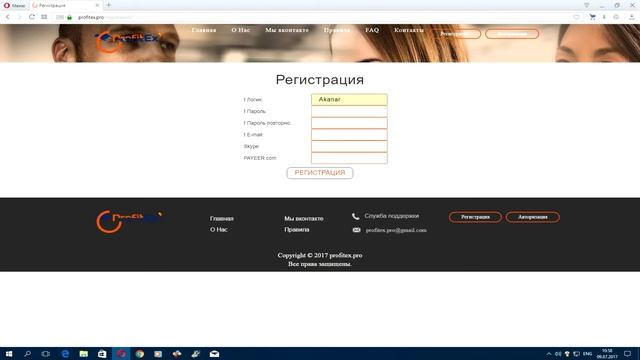
Task: Open Контакты in the top navigation
Action: (409, 30)
